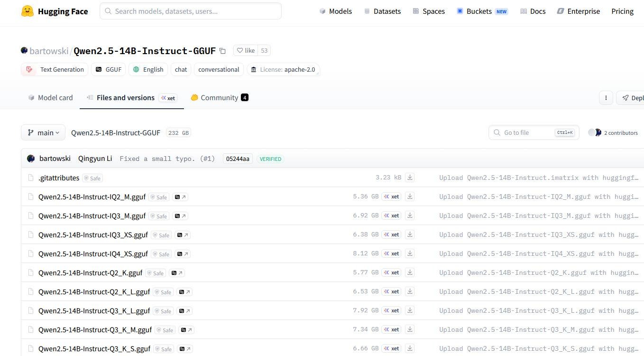Open GGUF viewer for IQ2_M file
Image resolution: width=644 pixels, height=356 pixels.
[x=180, y=197]
